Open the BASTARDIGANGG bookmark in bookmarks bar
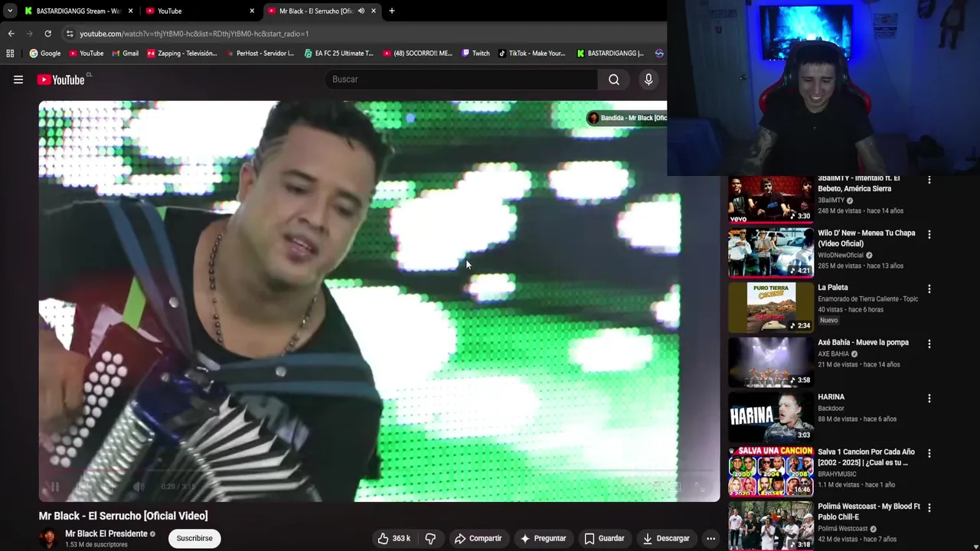This screenshot has height=551, width=980. click(x=610, y=54)
